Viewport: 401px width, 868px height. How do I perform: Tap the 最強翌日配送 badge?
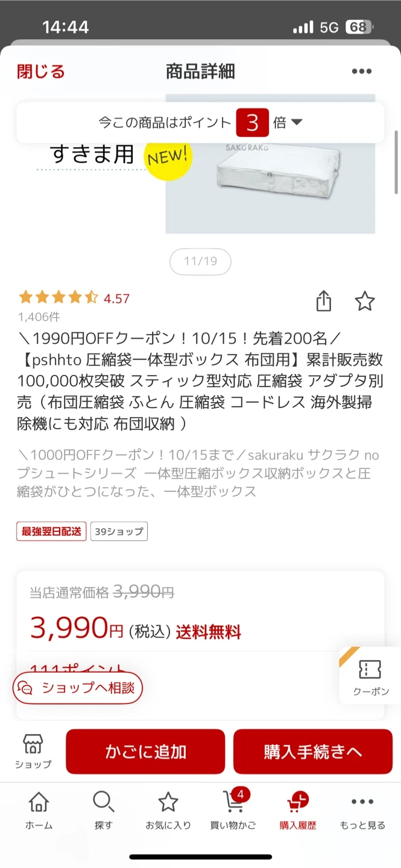(51, 531)
